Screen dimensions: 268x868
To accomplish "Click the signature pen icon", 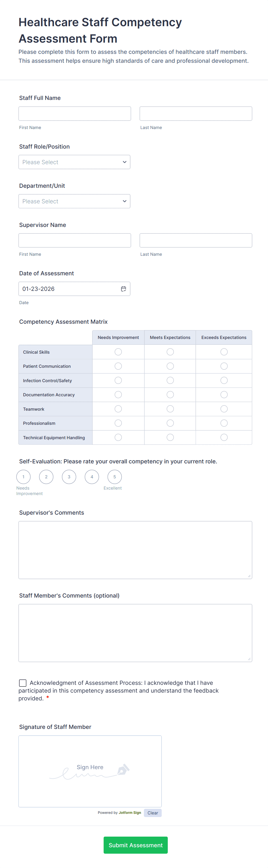I will 123,770.
